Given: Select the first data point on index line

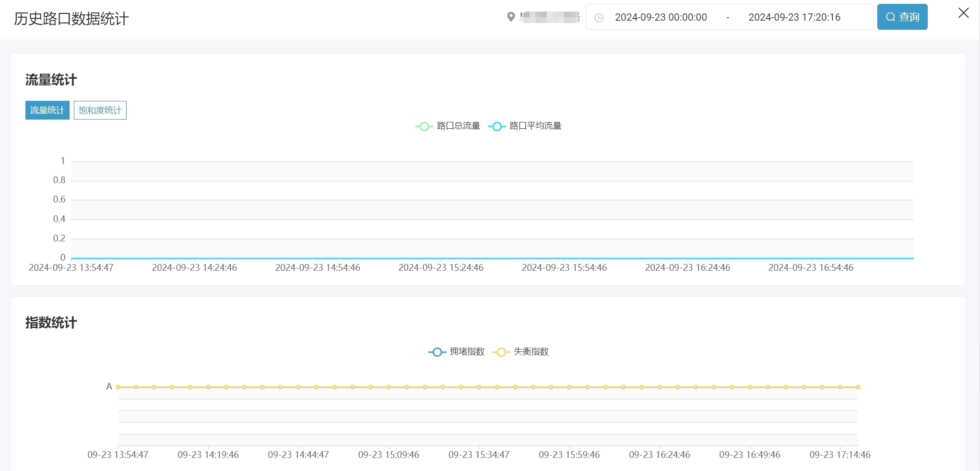Looking at the screenshot, I should (118, 387).
